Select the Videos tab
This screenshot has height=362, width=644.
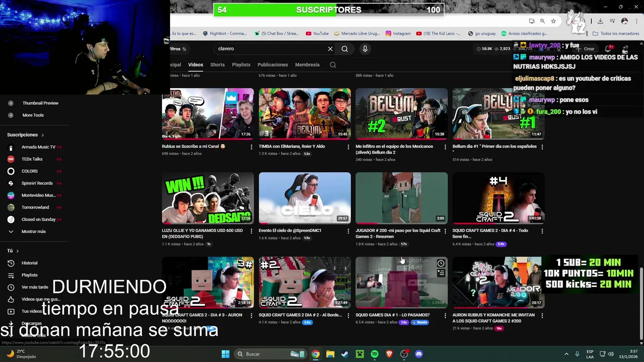coord(196,65)
